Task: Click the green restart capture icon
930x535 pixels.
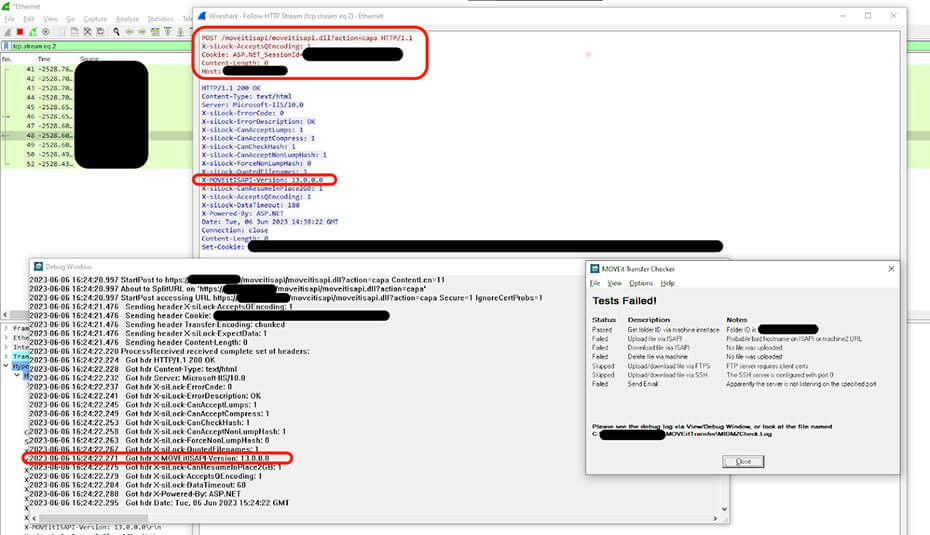Action: [x=33, y=31]
